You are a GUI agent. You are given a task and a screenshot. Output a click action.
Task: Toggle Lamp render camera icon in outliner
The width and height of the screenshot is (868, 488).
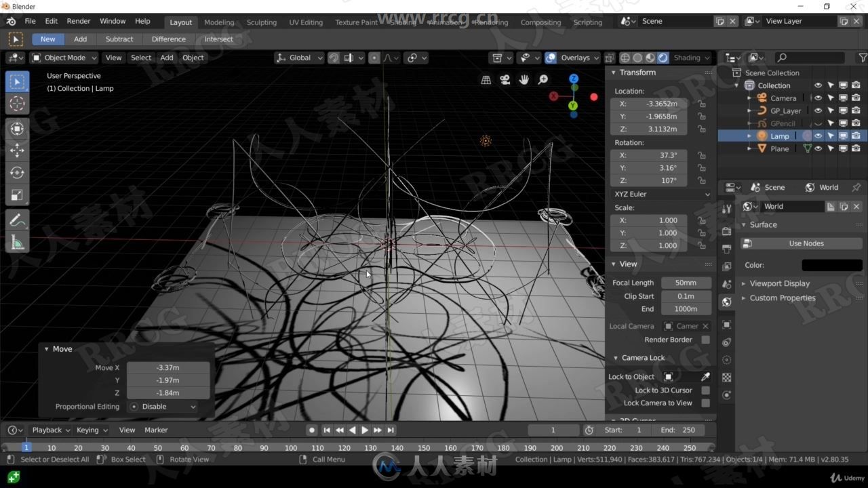click(x=856, y=136)
